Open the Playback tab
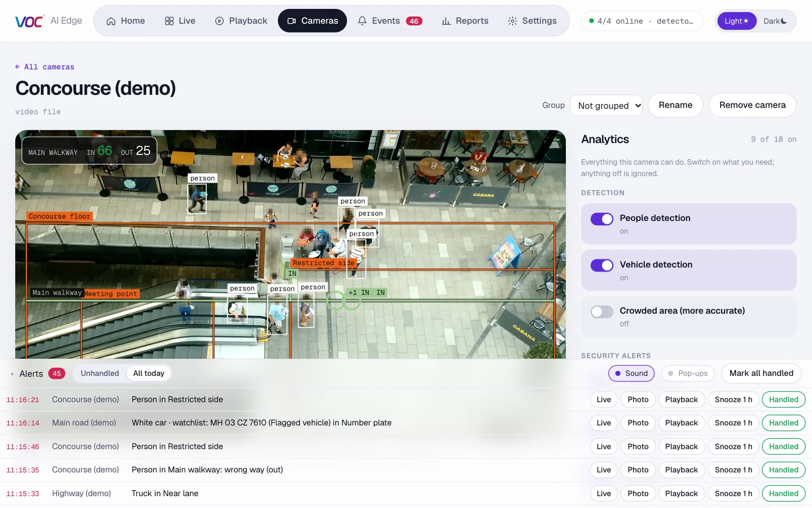 point(241,21)
